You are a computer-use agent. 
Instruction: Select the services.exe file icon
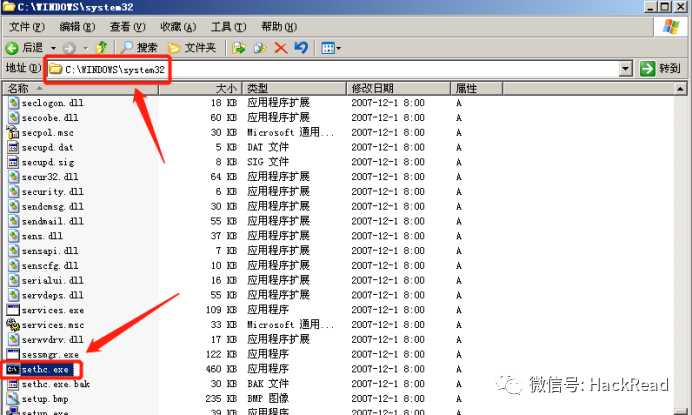coord(13,310)
